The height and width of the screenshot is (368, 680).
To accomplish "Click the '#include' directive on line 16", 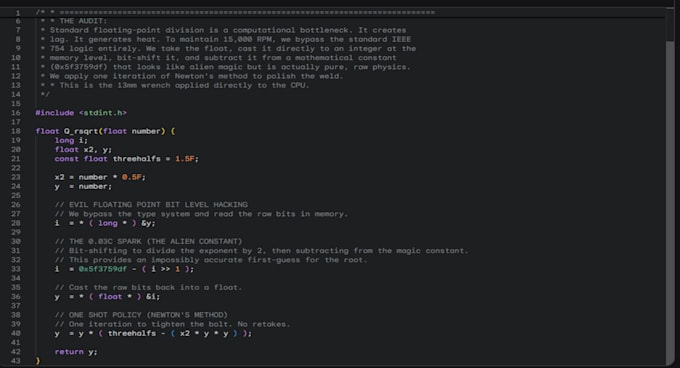I will [55, 113].
